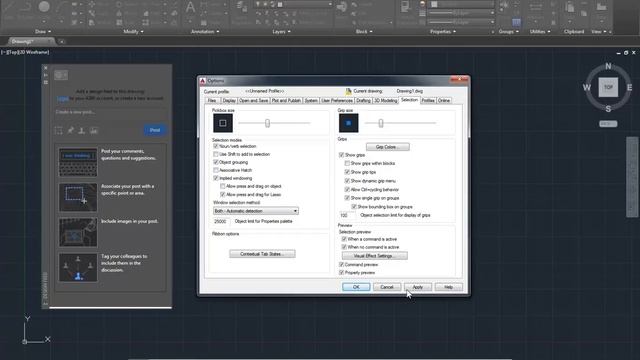The height and width of the screenshot is (360, 640).
Task: Open the Open and Save tab
Action: point(253,100)
